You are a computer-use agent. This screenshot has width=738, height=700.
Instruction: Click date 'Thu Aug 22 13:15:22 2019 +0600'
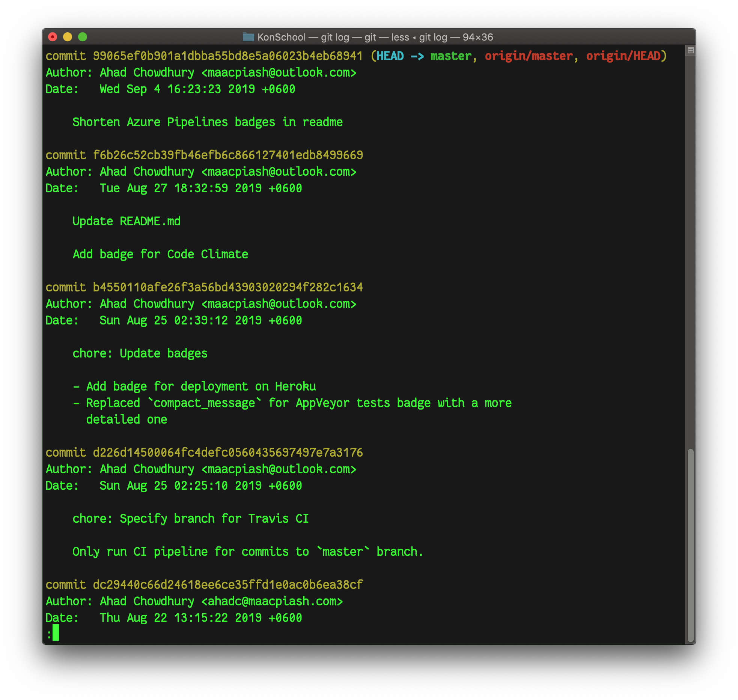201,618
